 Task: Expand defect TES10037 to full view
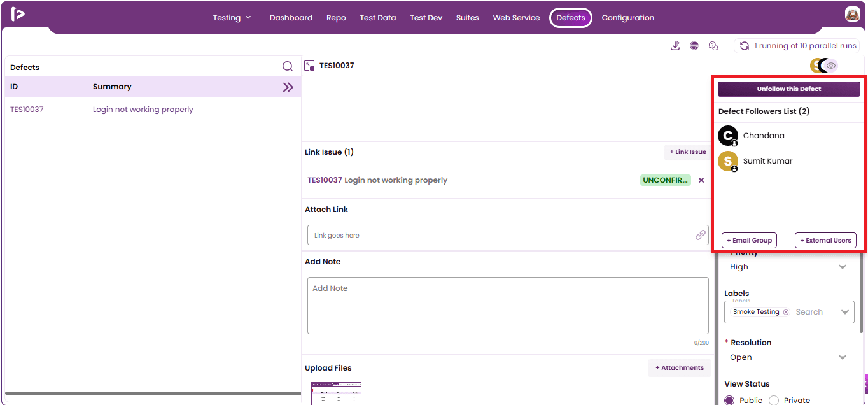310,66
